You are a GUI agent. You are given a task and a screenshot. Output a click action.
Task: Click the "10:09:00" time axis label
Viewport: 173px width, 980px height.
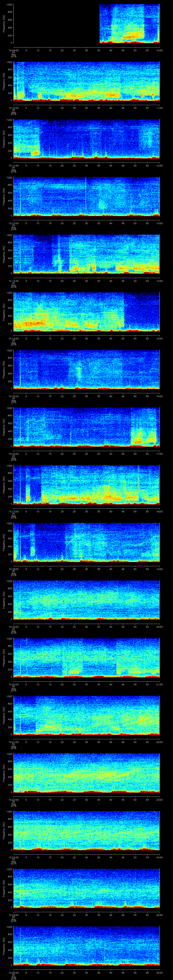(14, 50)
